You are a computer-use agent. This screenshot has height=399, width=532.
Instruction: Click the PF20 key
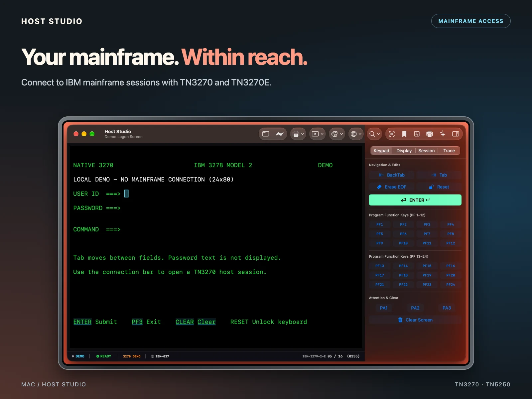[451, 275]
